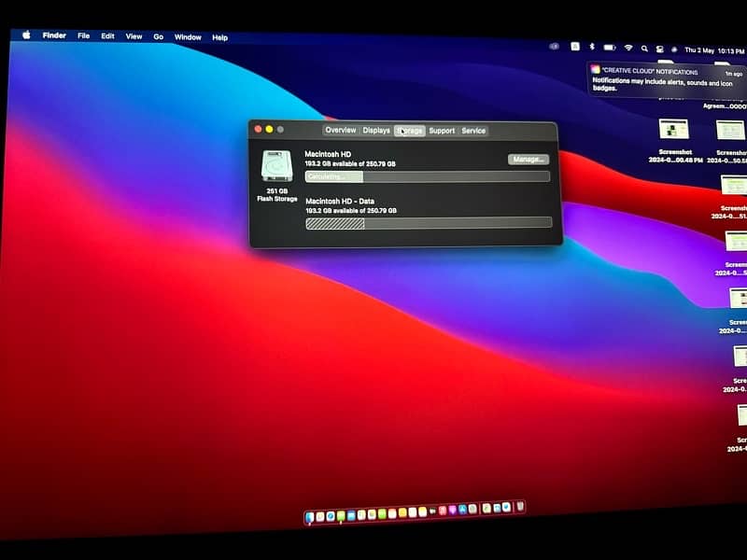
Task: Click the Macintosh HD storage usage bar
Action: coord(427,176)
